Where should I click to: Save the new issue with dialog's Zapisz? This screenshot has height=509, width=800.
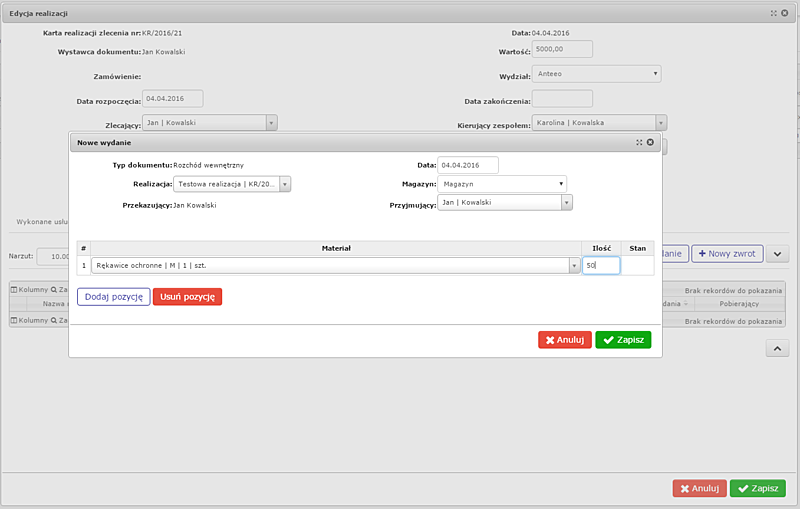coord(623,340)
